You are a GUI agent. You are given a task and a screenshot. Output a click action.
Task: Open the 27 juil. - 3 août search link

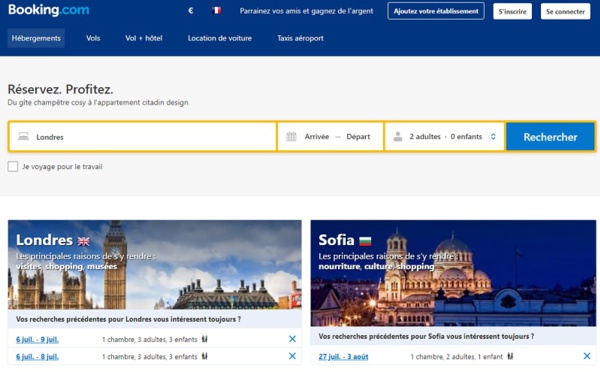343,356
